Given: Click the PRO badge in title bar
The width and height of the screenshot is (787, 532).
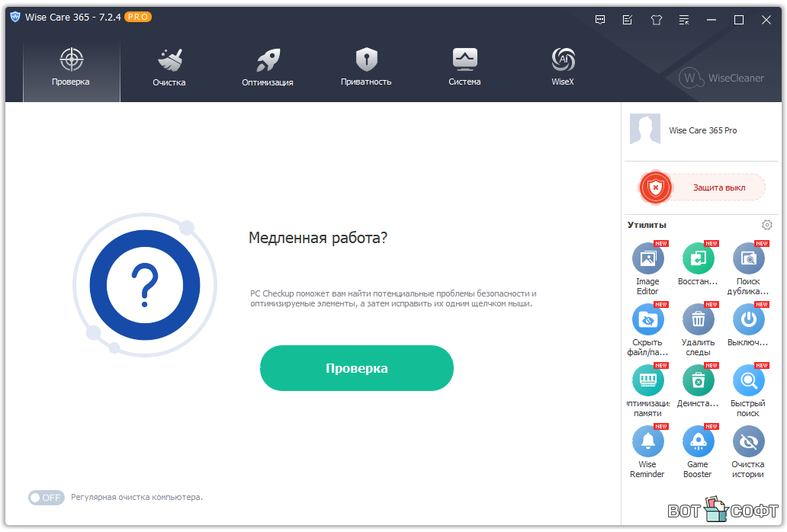Looking at the screenshot, I should pos(138,17).
